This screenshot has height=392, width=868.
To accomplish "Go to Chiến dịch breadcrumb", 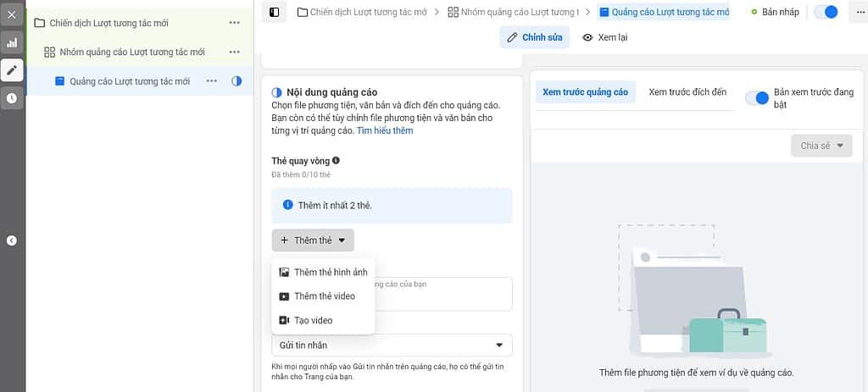I will [362, 12].
